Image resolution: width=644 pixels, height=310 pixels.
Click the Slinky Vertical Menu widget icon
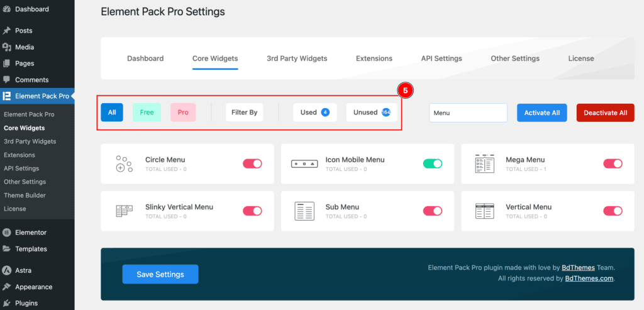(x=124, y=211)
